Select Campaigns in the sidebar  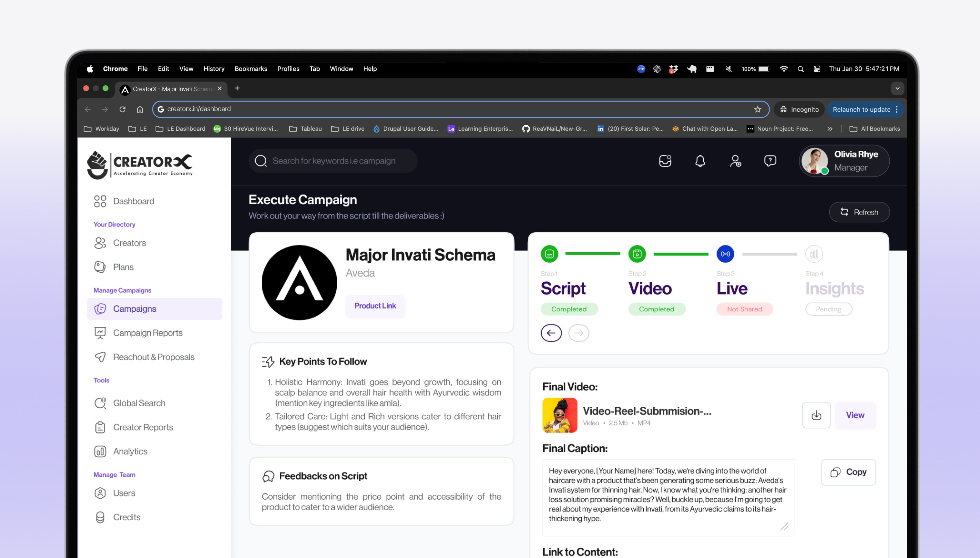pos(155,309)
